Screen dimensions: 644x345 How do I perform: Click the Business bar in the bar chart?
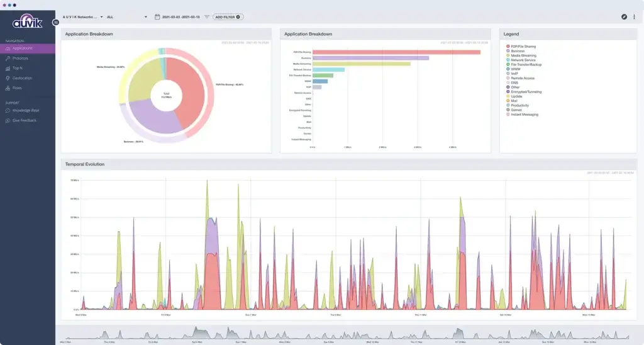(371, 58)
